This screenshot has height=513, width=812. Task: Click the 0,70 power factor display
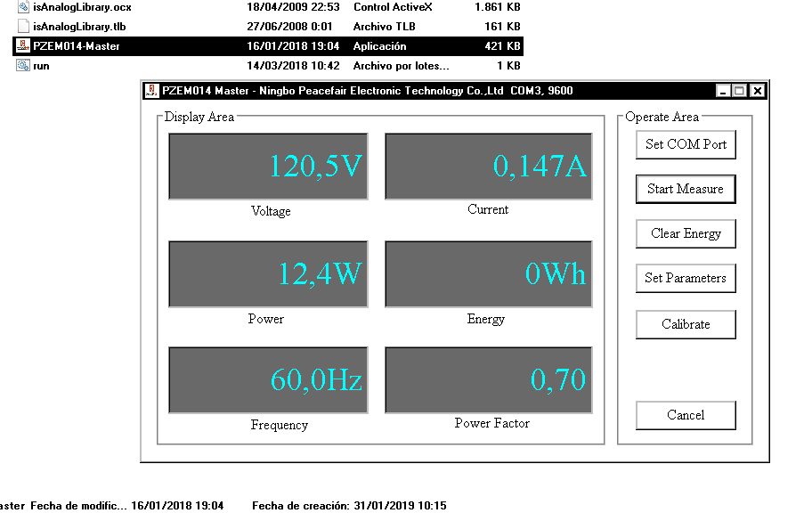(488, 380)
